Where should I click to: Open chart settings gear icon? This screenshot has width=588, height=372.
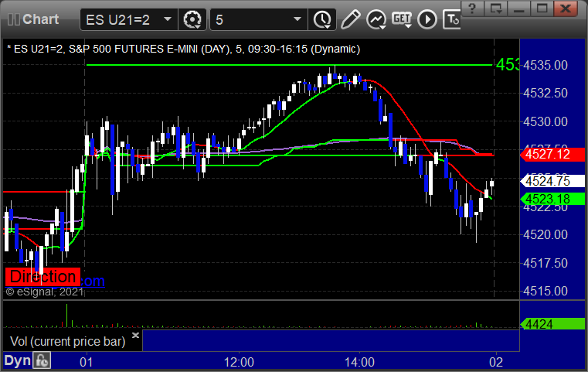(192, 19)
